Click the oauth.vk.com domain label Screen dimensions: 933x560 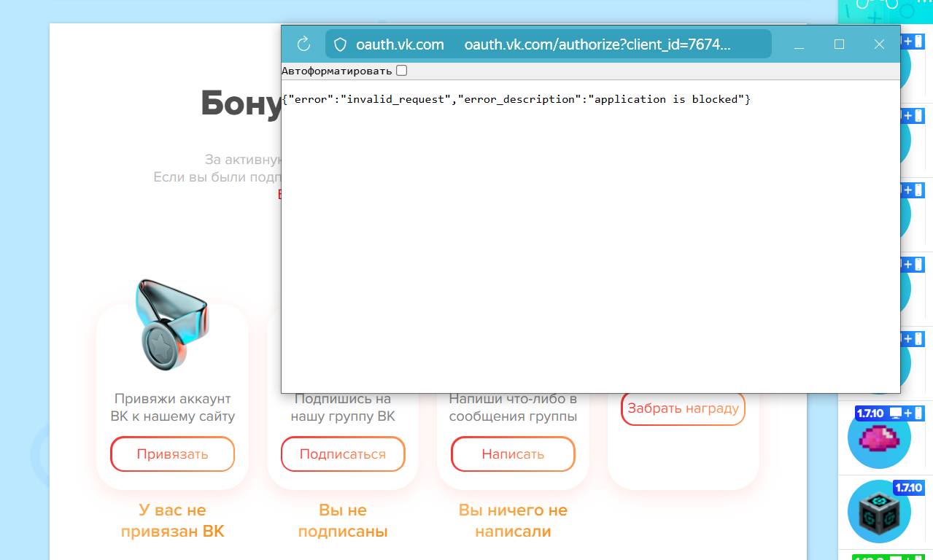click(x=400, y=44)
